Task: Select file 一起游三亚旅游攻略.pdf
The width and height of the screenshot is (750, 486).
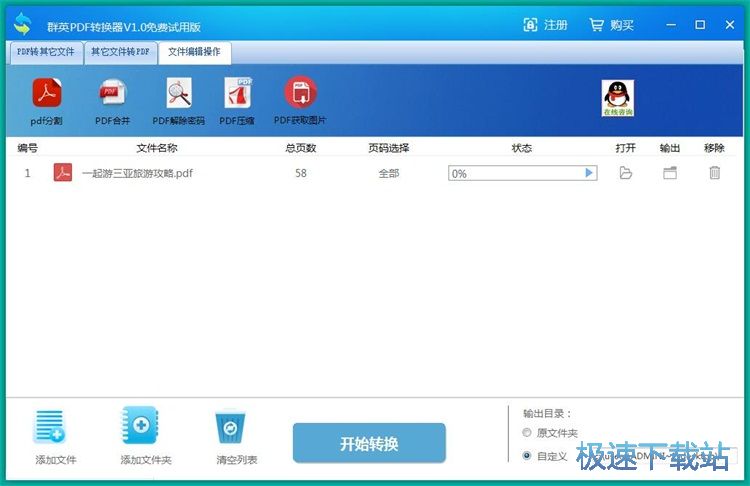Action: tap(137, 173)
